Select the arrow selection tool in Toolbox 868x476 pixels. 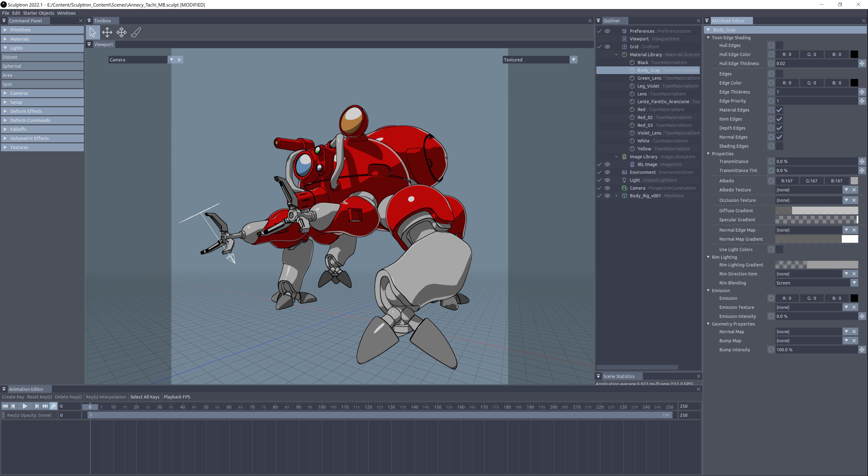click(x=92, y=32)
